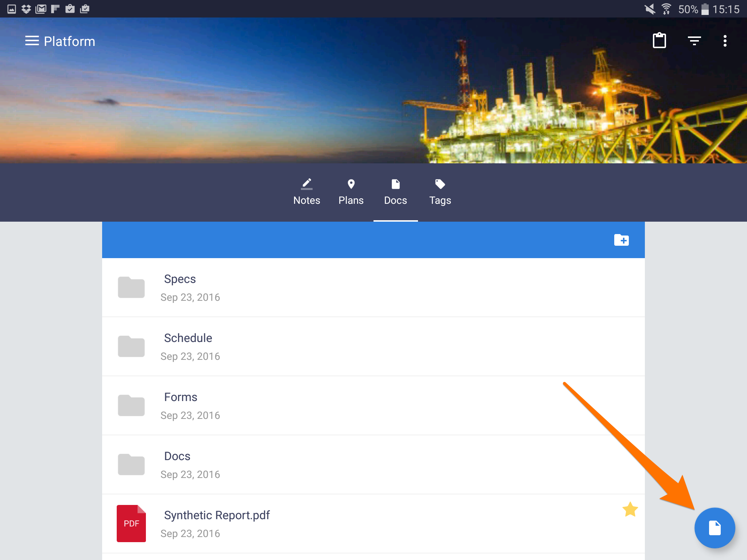Select the Docs folder name in the list
747x560 pixels.
point(177,456)
